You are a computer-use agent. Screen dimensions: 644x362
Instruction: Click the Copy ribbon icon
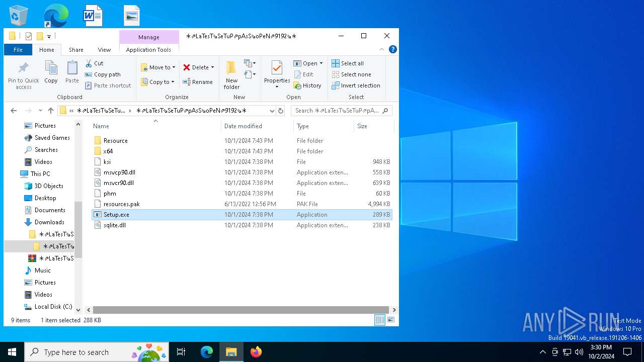coord(51,68)
